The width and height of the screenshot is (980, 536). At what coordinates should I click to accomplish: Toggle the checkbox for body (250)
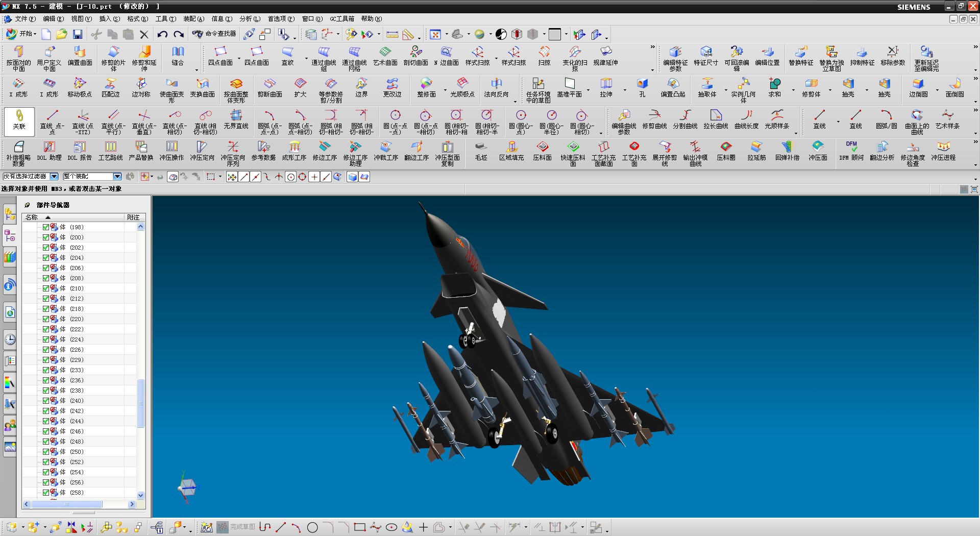coord(46,452)
